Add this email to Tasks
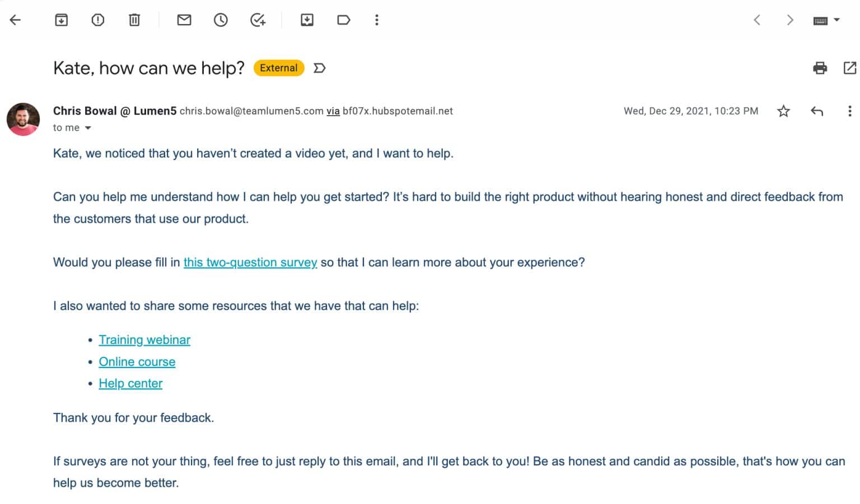Viewport: 860px width, 504px height. [258, 20]
